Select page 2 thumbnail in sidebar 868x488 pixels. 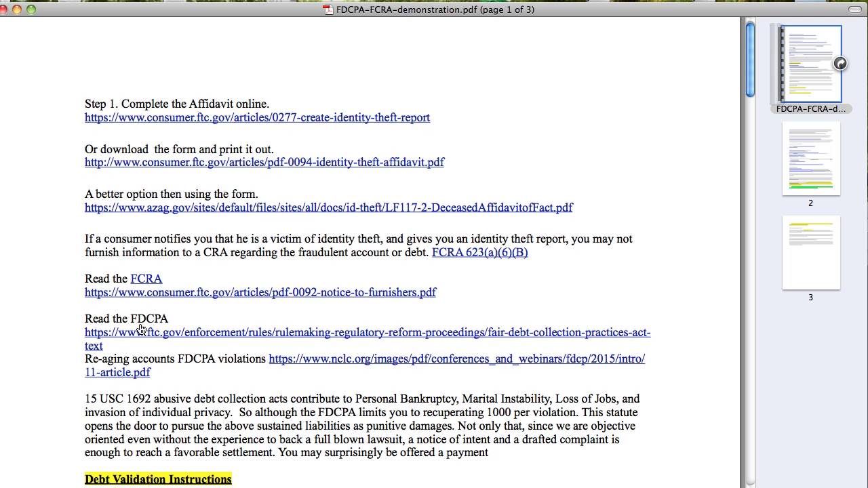pyautogui.click(x=811, y=159)
